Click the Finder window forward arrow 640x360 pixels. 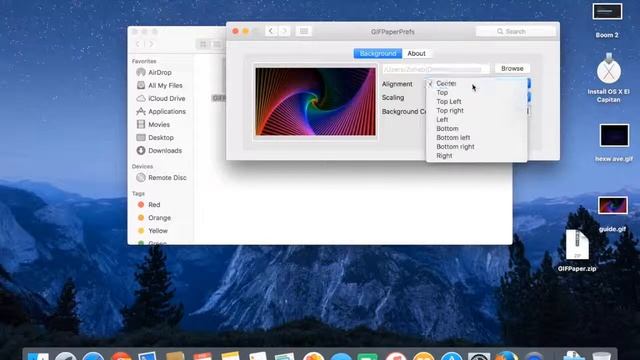pyautogui.click(x=151, y=44)
